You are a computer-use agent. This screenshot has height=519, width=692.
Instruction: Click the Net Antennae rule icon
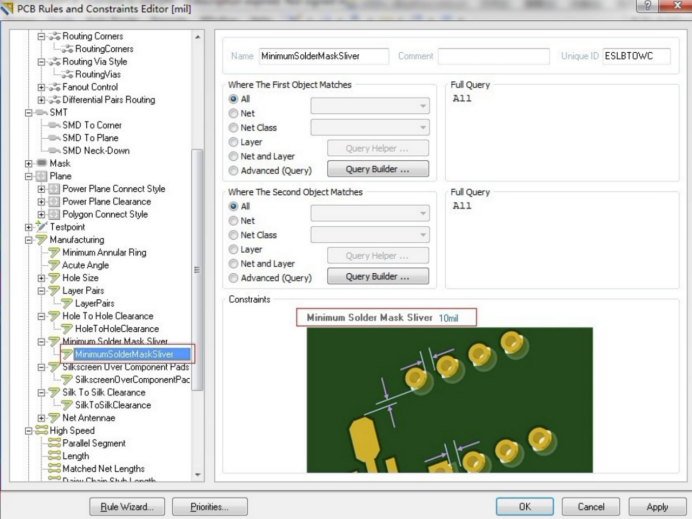(54, 417)
